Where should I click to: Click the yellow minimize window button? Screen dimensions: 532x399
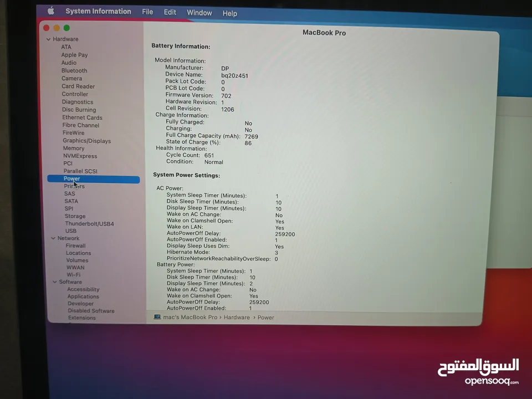click(57, 28)
